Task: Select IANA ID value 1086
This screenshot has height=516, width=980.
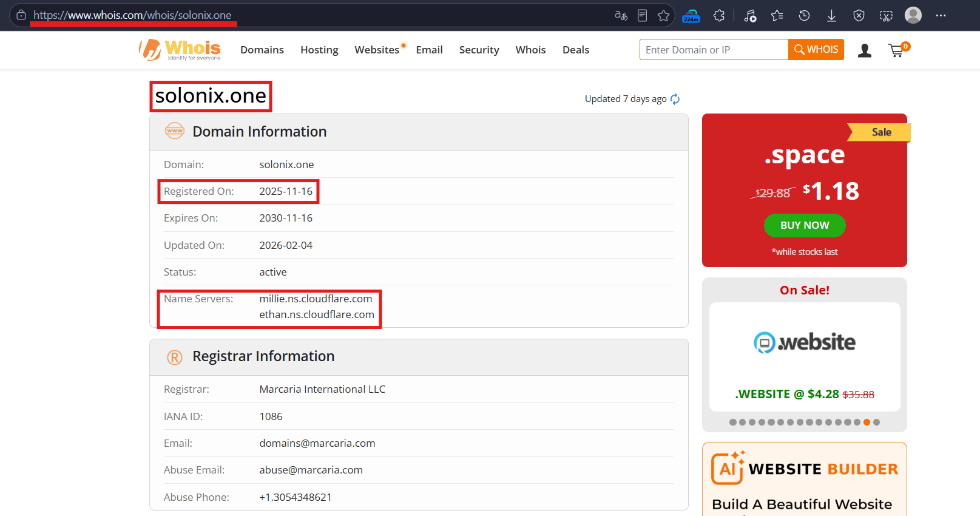Action: coord(271,416)
